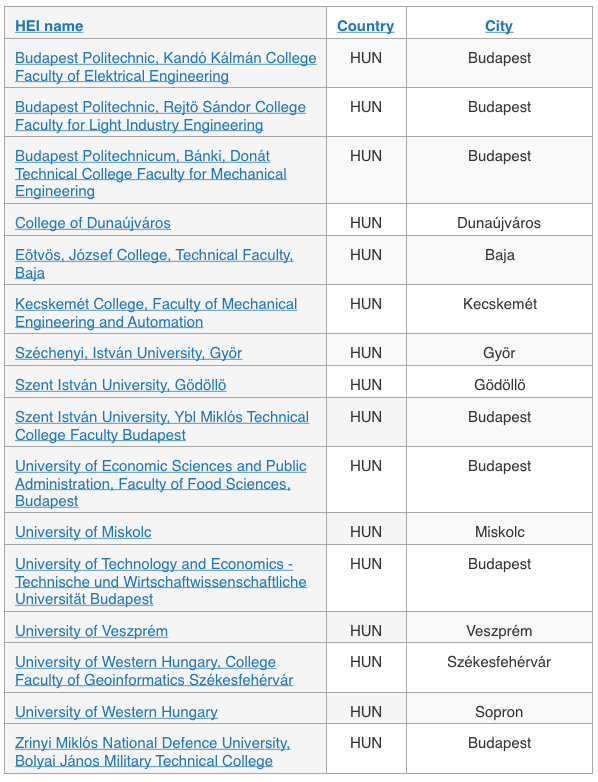The image size is (598, 782).
Task: Open Eötvös József College Baja link
Action: click(154, 264)
